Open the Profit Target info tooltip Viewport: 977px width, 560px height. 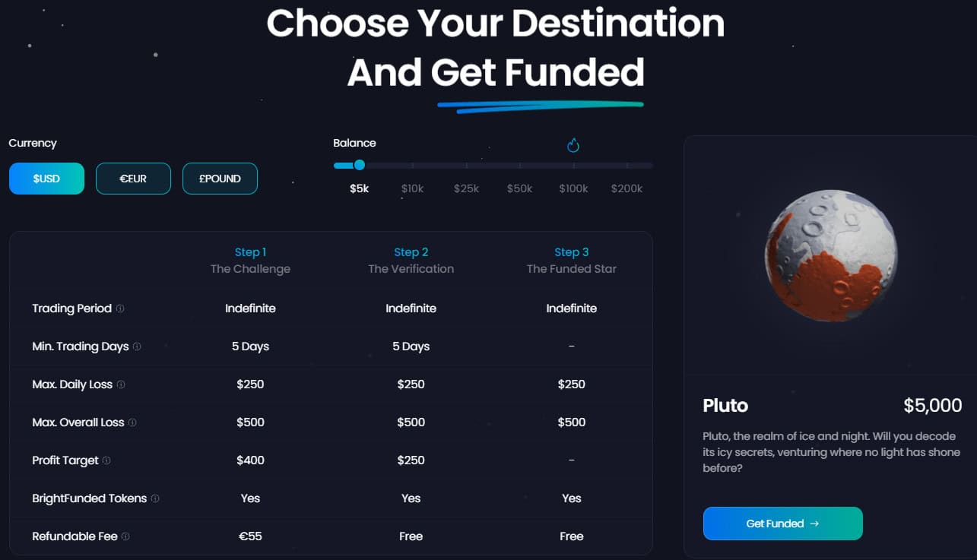106,460
